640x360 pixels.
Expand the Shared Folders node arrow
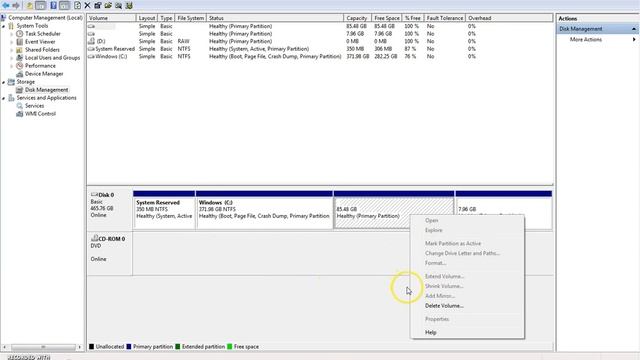(12, 50)
